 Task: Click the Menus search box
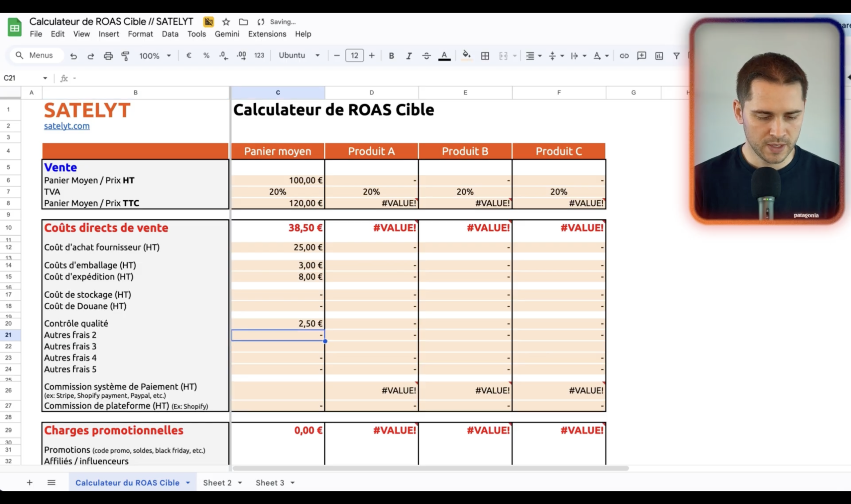coord(37,55)
